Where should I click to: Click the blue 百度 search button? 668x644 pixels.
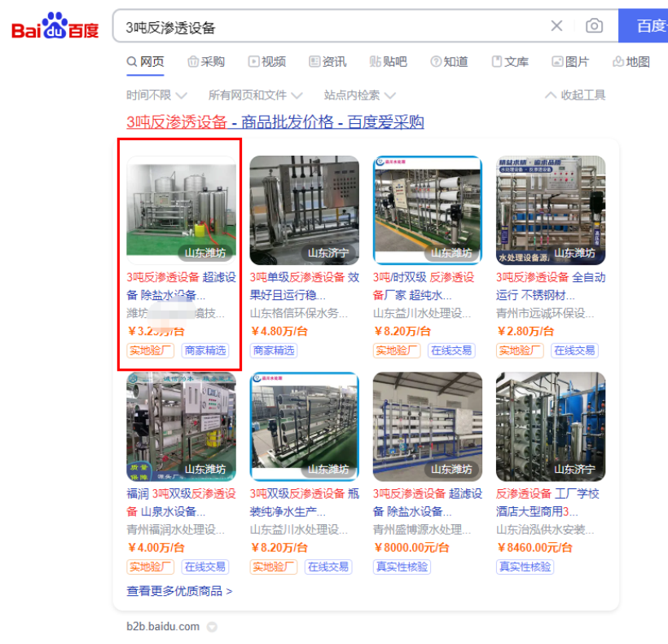pos(644,26)
